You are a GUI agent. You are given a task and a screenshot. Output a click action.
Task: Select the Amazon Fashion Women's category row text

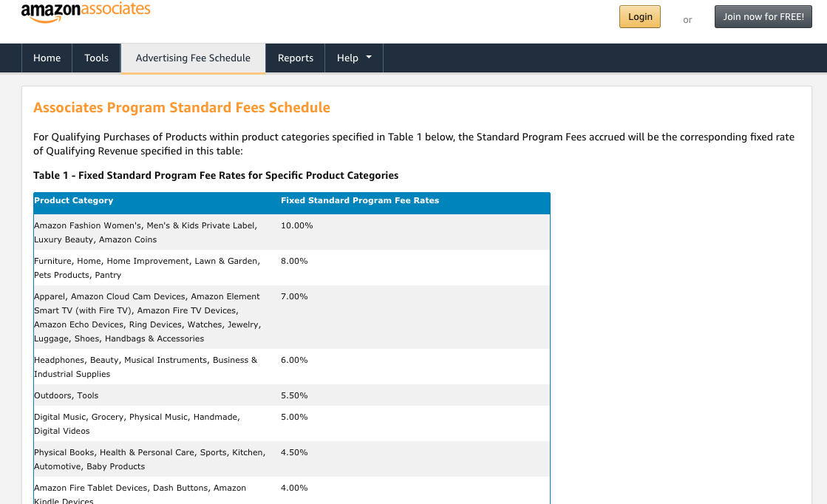pos(146,233)
